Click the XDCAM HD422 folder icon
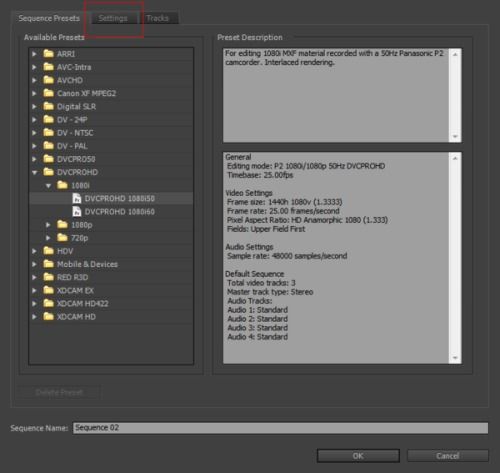The image size is (500, 473). pos(49,303)
